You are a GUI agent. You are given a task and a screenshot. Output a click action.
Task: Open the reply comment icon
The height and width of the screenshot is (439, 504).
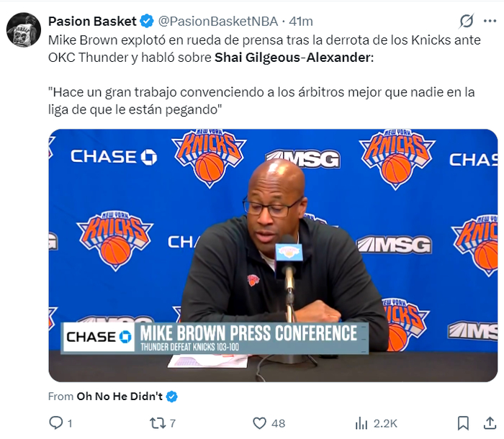pyautogui.click(x=56, y=423)
